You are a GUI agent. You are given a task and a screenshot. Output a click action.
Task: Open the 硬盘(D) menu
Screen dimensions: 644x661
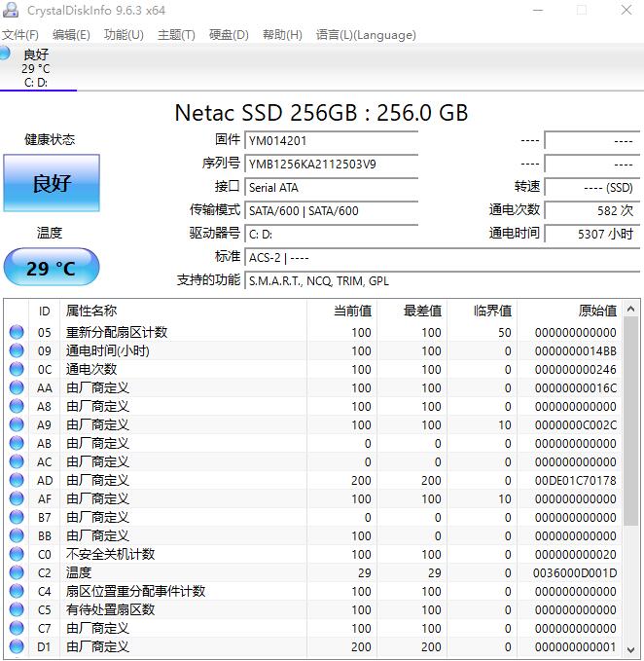click(x=229, y=35)
